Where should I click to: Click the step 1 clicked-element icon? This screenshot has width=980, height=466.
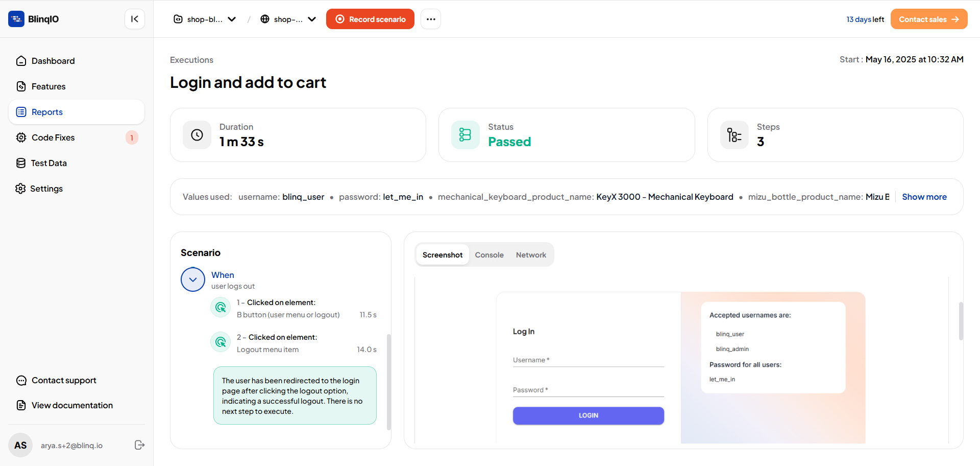click(220, 307)
